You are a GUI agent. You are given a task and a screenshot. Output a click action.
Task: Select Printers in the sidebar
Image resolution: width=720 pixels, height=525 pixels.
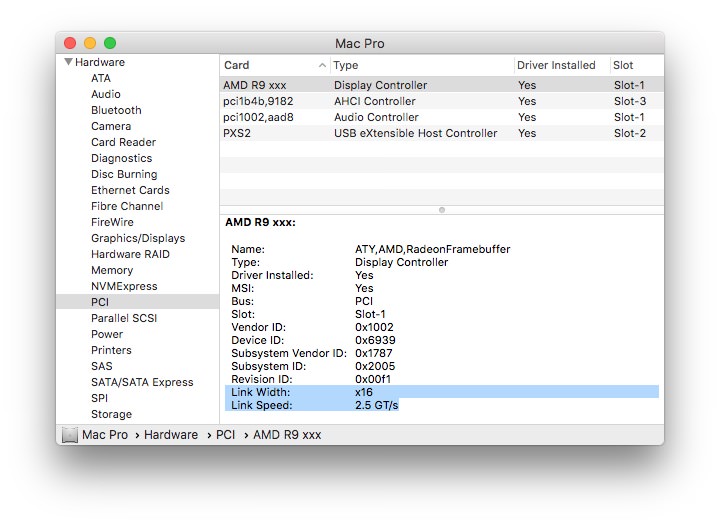tap(111, 350)
